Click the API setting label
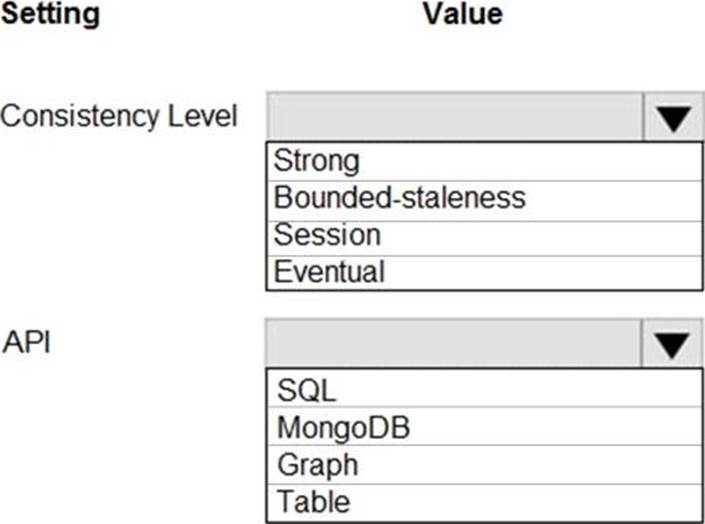This screenshot has width=705, height=524. 27,343
